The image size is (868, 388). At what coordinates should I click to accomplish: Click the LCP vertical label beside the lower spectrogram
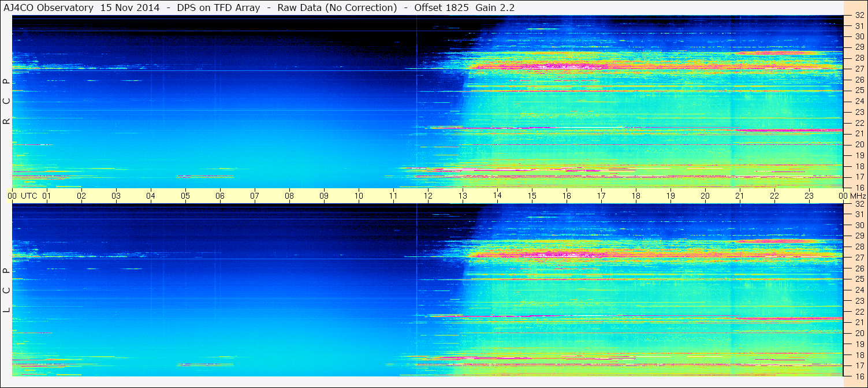coord(6,290)
